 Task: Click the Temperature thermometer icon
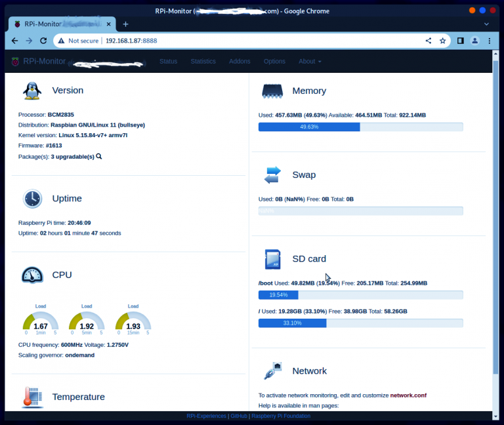[x=32, y=397]
